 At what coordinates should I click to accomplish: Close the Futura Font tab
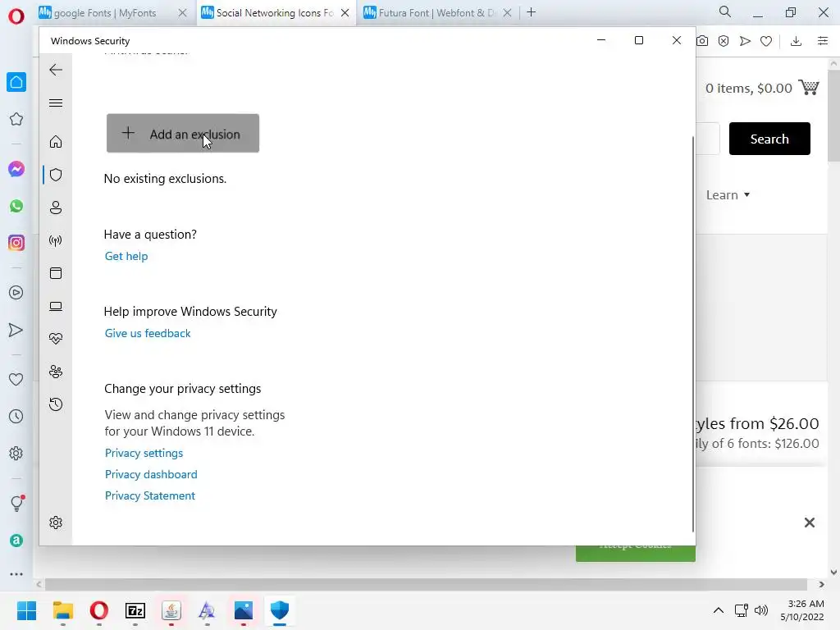coord(507,13)
